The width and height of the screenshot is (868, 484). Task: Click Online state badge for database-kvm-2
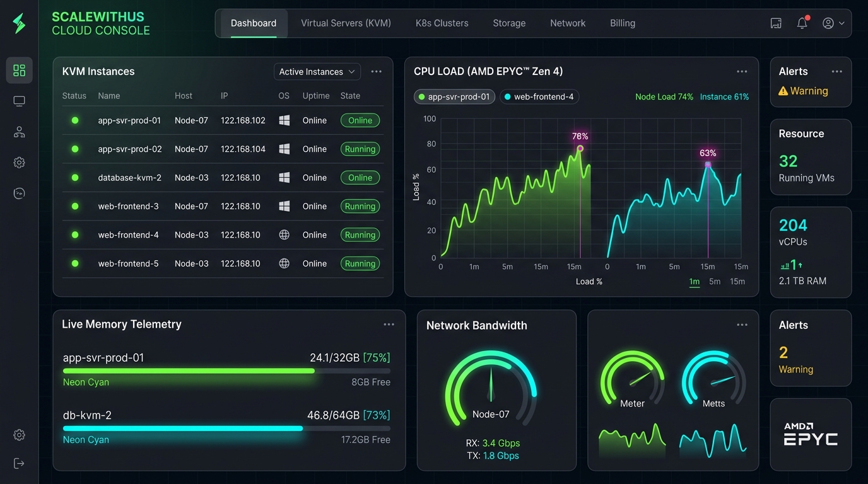(x=360, y=178)
